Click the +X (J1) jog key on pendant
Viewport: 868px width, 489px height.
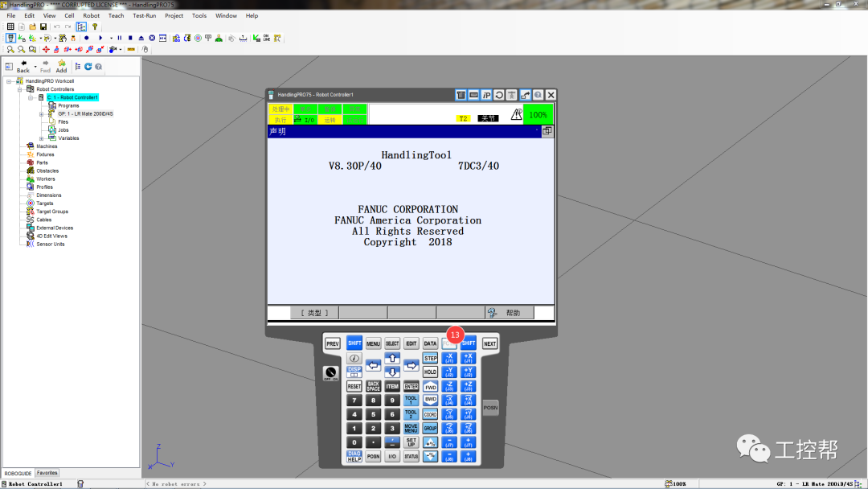point(469,358)
